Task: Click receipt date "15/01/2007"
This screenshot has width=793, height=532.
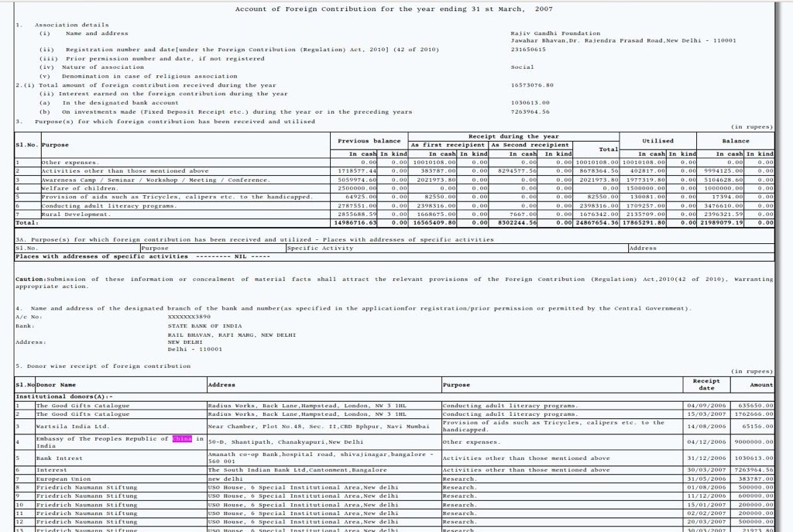Action: coord(706,505)
